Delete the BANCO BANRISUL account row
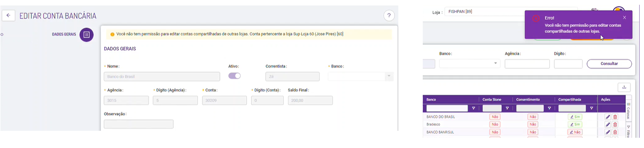This screenshot has width=644, height=148. tap(615, 132)
